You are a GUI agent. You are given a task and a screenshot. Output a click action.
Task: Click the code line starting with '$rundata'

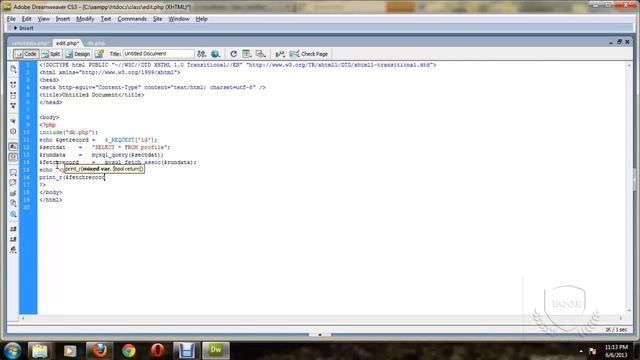point(101,155)
